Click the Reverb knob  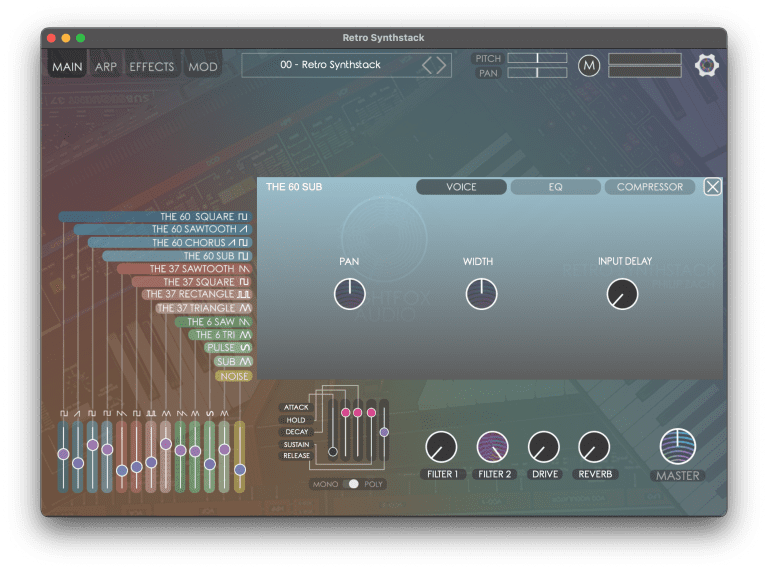594,447
